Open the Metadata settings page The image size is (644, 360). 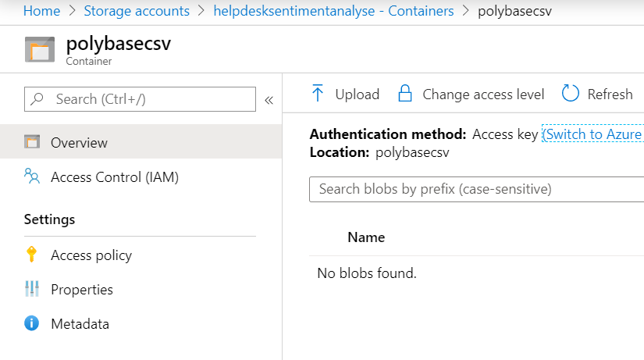(x=80, y=324)
